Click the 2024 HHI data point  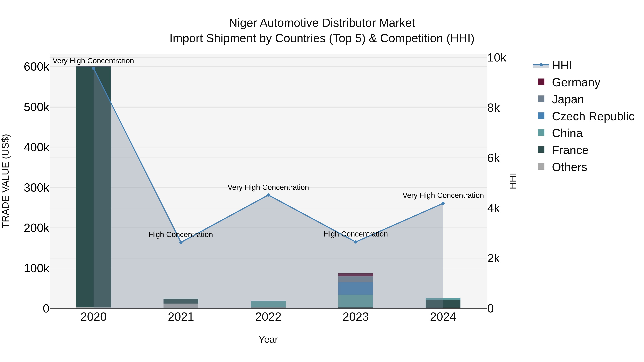(443, 203)
